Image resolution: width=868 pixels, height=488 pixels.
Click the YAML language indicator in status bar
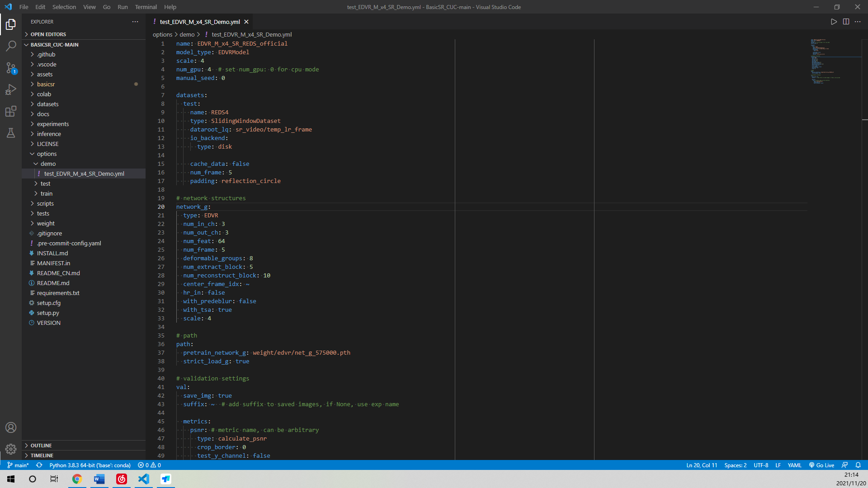tap(795, 465)
